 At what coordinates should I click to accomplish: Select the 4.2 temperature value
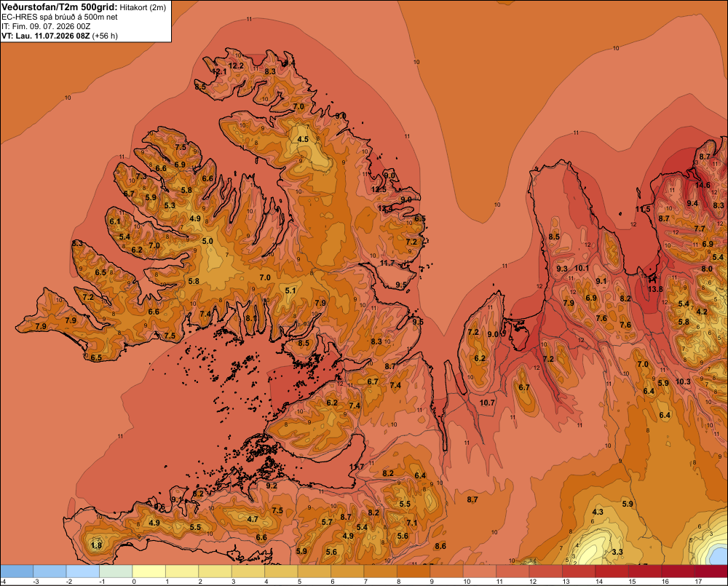point(702,312)
